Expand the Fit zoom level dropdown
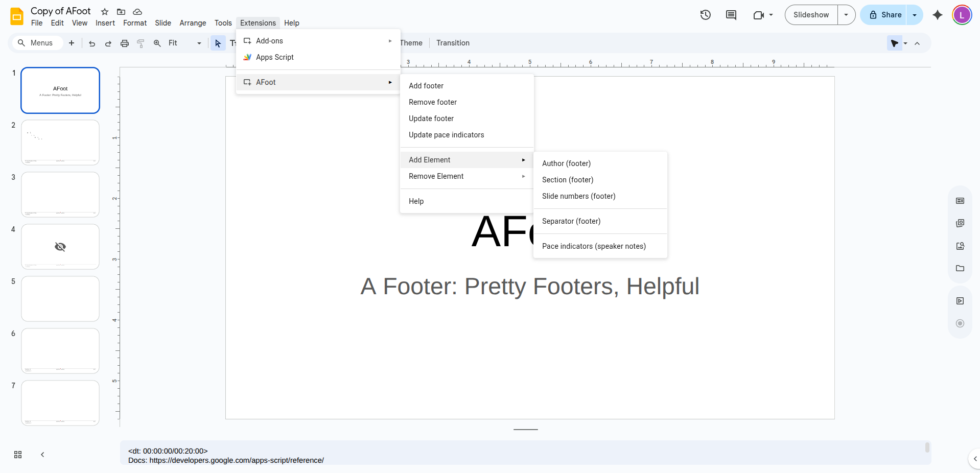The width and height of the screenshot is (980, 473). 199,43
